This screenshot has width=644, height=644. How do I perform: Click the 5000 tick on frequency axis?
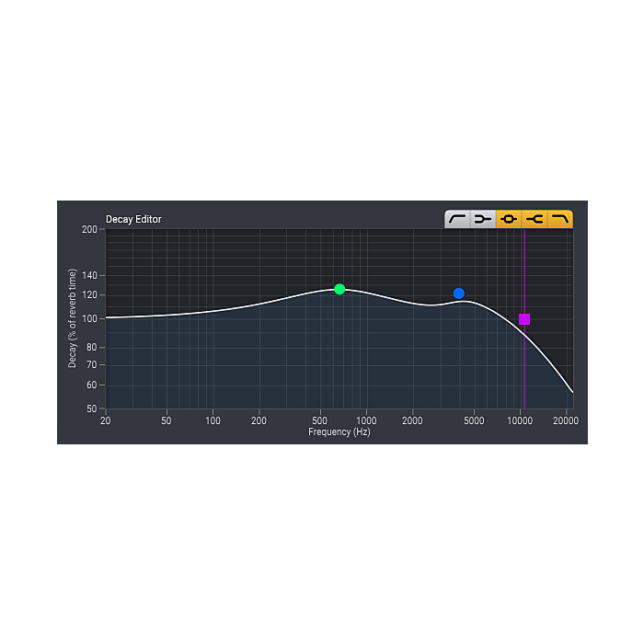(x=474, y=420)
